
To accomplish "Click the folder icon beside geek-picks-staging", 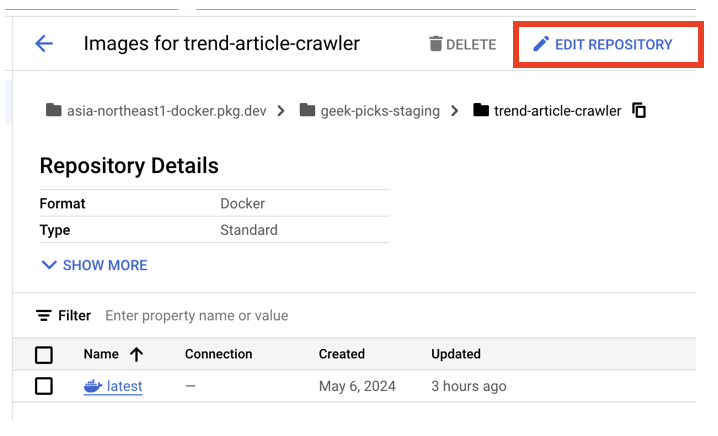I will click(308, 110).
